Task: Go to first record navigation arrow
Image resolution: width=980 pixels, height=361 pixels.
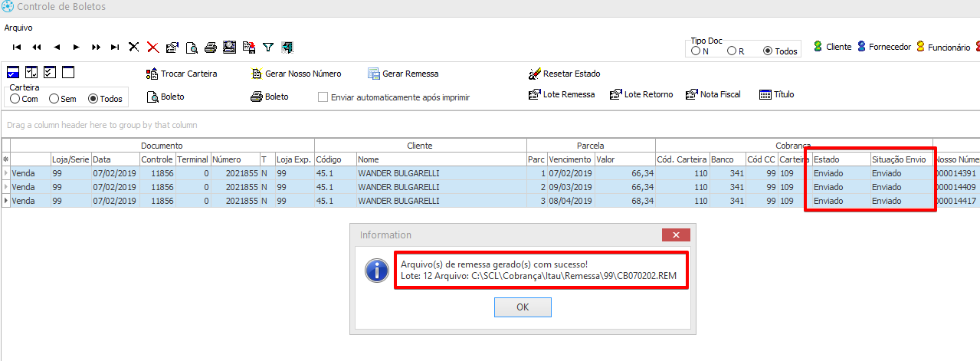Action: tap(17, 48)
